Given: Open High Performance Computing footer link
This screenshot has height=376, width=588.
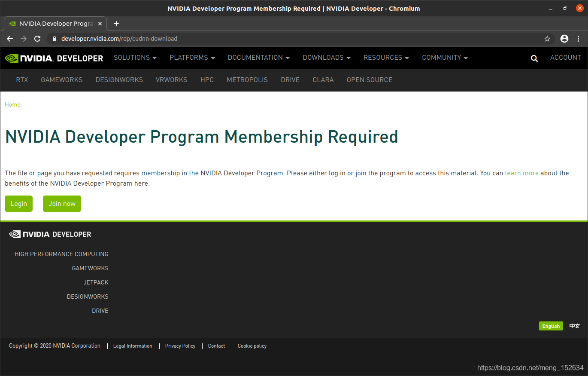Looking at the screenshot, I should click(61, 254).
